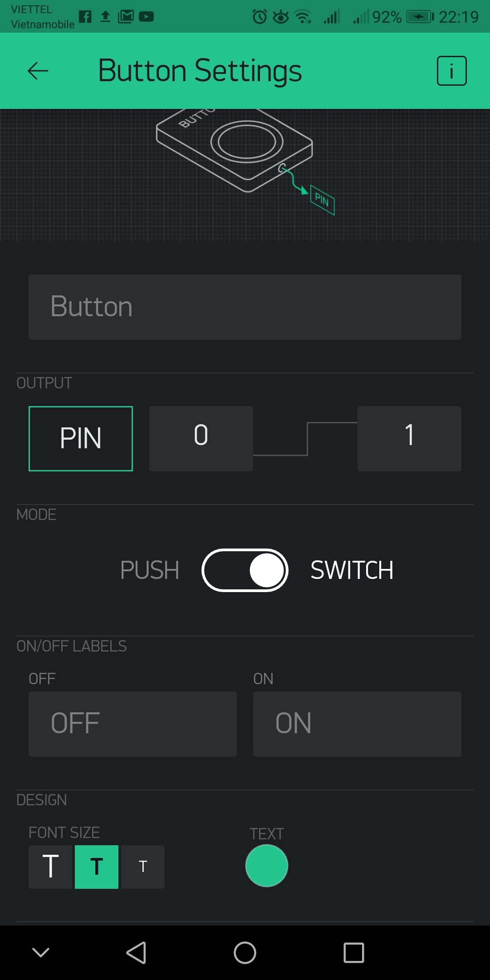
Task: Choose the PUSH mode label
Action: [x=150, y=570]
